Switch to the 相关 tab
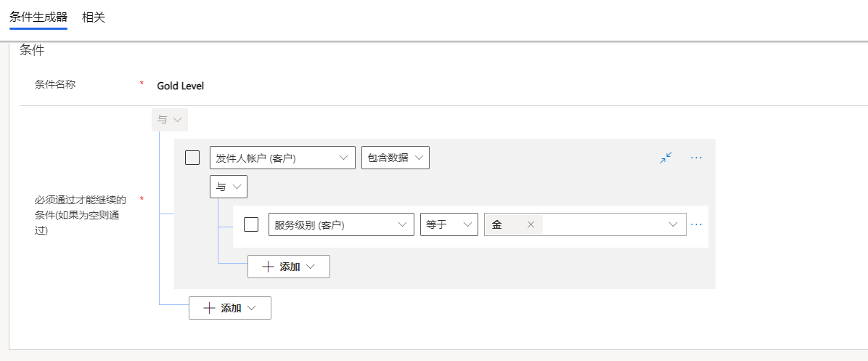868x361 pixels. pos(94,17)
